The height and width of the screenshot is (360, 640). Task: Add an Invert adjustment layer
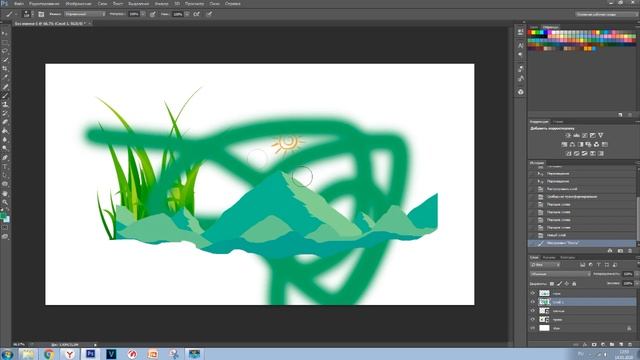point(568,153)
